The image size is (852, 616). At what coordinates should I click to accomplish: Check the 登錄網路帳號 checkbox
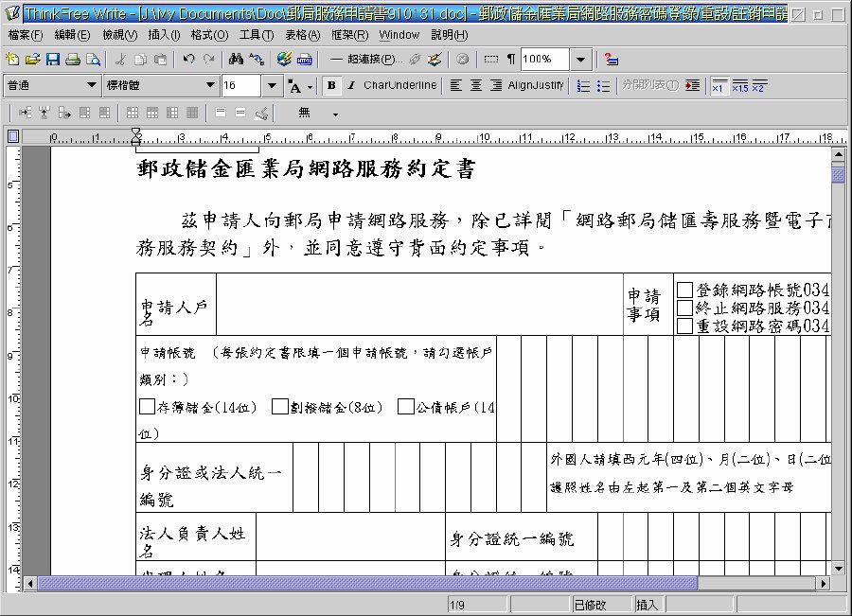pos(684,290)
